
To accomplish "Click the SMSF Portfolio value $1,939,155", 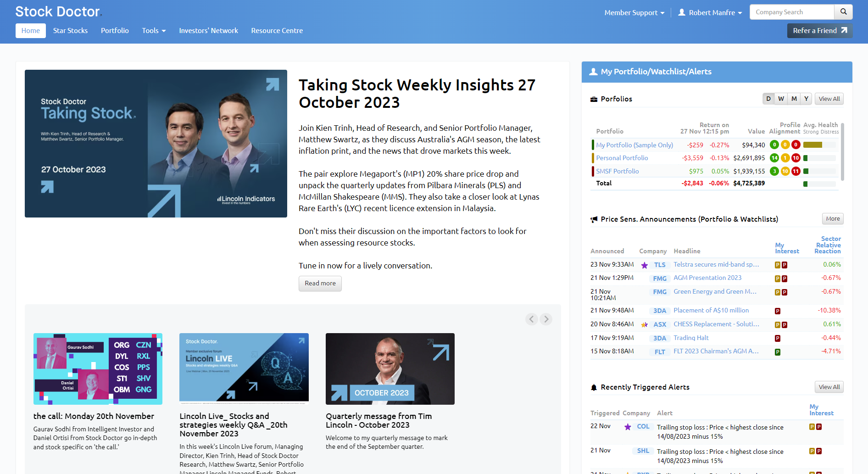I will tap(749, 171).
